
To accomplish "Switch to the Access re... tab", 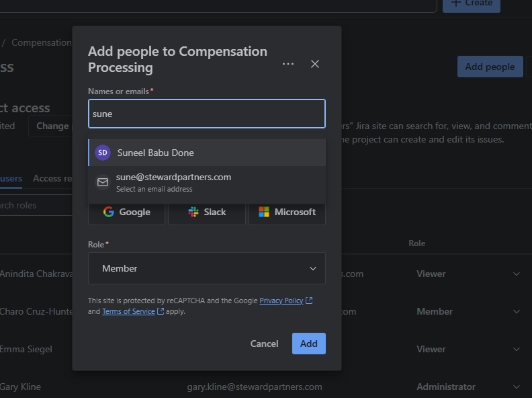I will pos(52,179).
